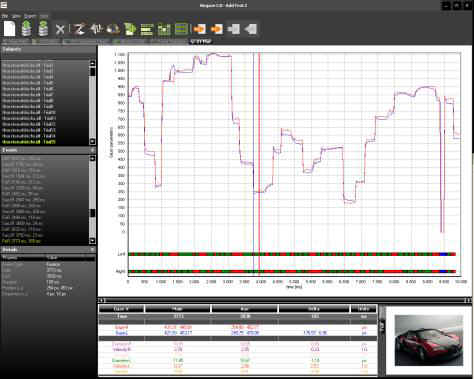474x379 pixels.
Task: Click the green document export toolbar icon
Action: click(130, 29)
